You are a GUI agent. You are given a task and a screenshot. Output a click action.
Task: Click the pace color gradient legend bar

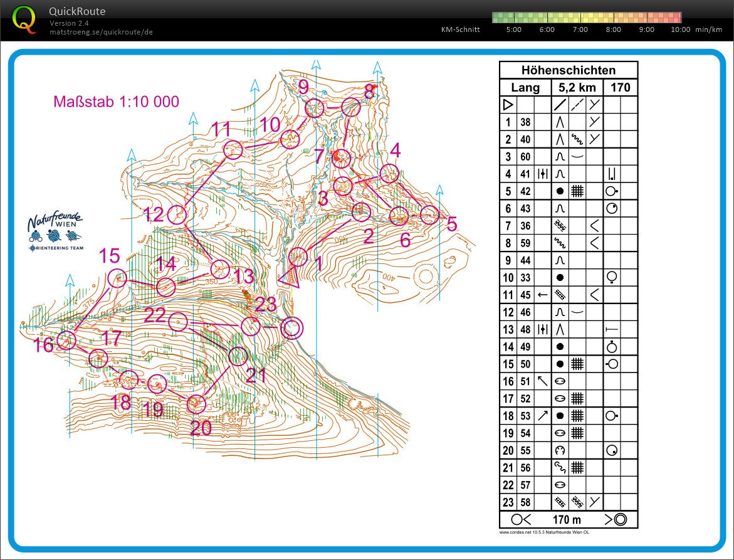tap(587, 18)
